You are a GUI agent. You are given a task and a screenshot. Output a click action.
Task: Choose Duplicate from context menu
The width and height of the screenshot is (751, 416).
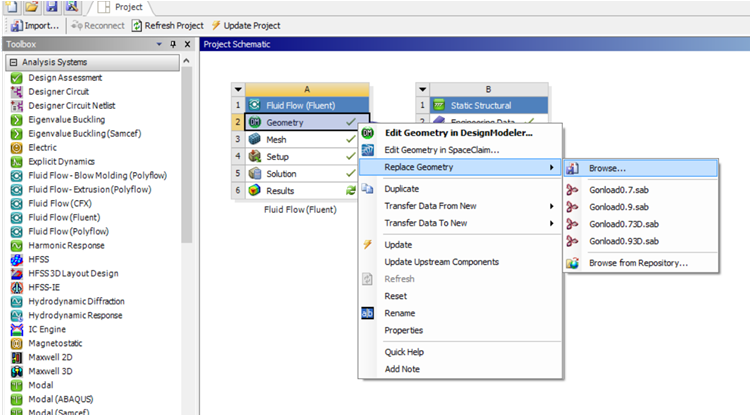(x=460, y=189)
